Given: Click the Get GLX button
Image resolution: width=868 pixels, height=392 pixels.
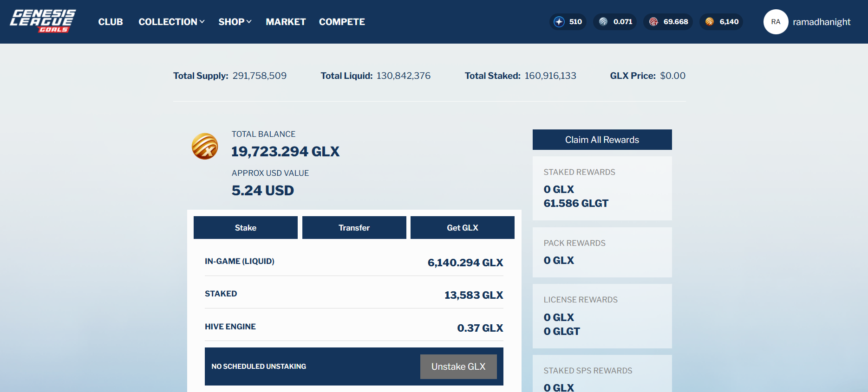Looking at the screenshot, I should coord(463,228).
